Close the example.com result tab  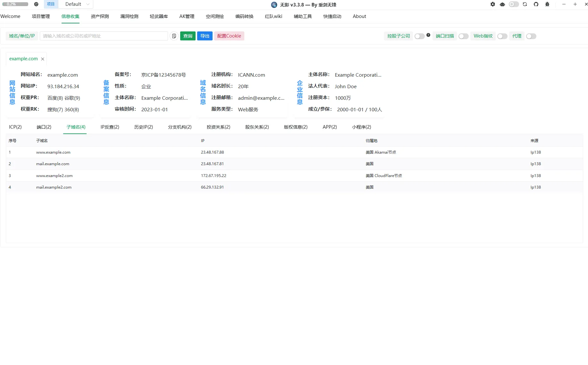pyautogui.click(x=43, y=59)
